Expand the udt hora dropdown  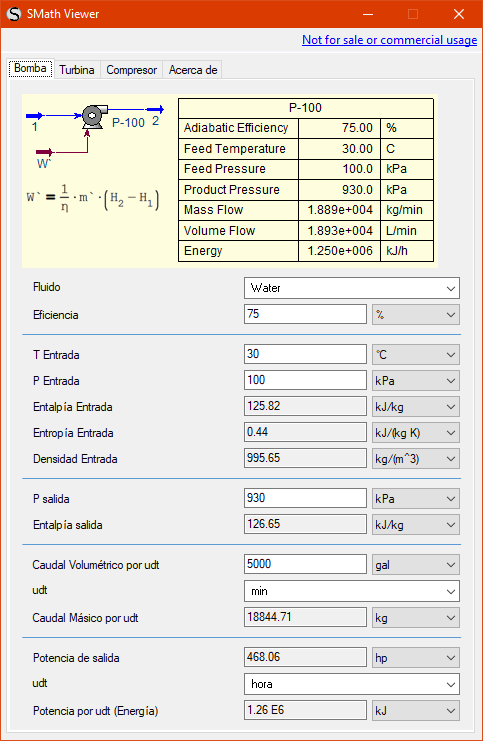click(x=352, y=684)
